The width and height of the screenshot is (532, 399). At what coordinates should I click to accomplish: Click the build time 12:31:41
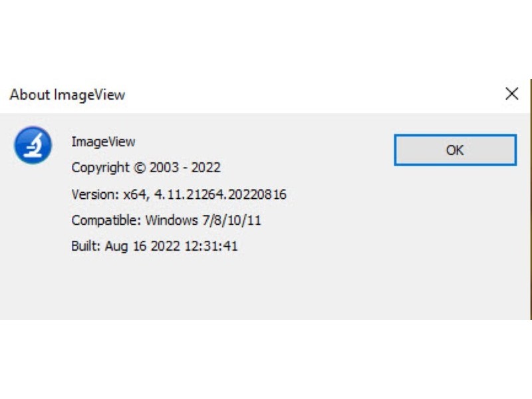pos(210,246)
